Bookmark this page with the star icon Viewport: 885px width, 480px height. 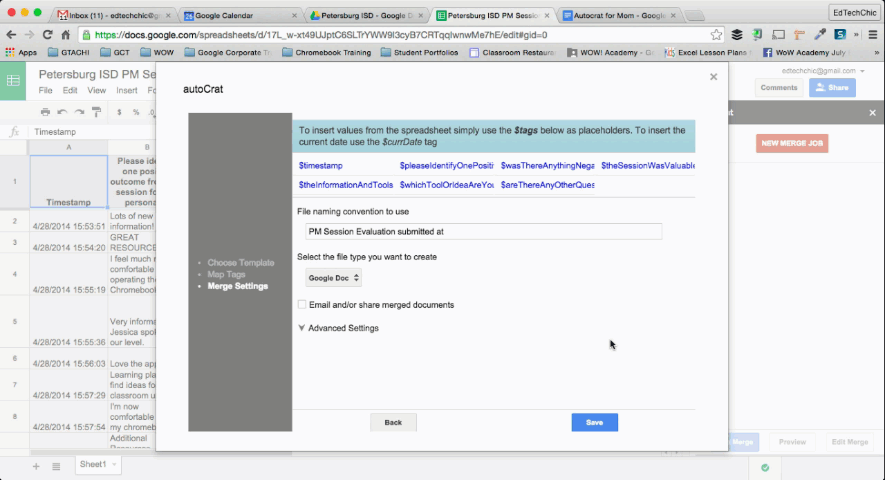[716, 35]
